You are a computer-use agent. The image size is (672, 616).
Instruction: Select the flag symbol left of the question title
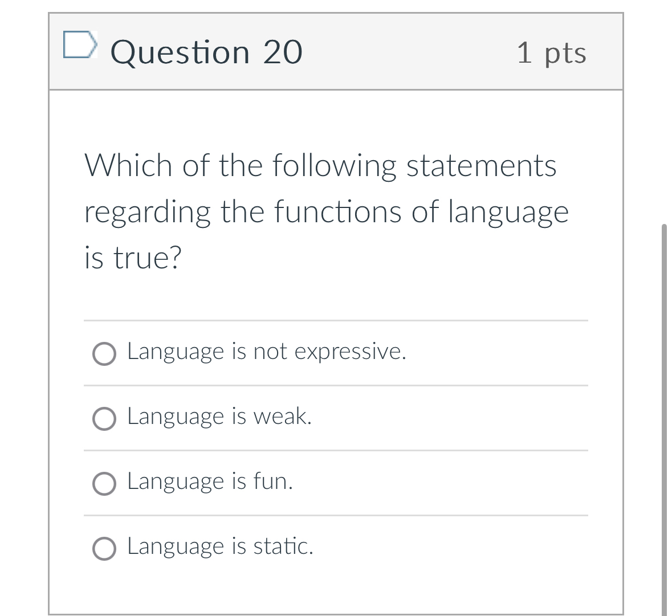coord(80,44)
